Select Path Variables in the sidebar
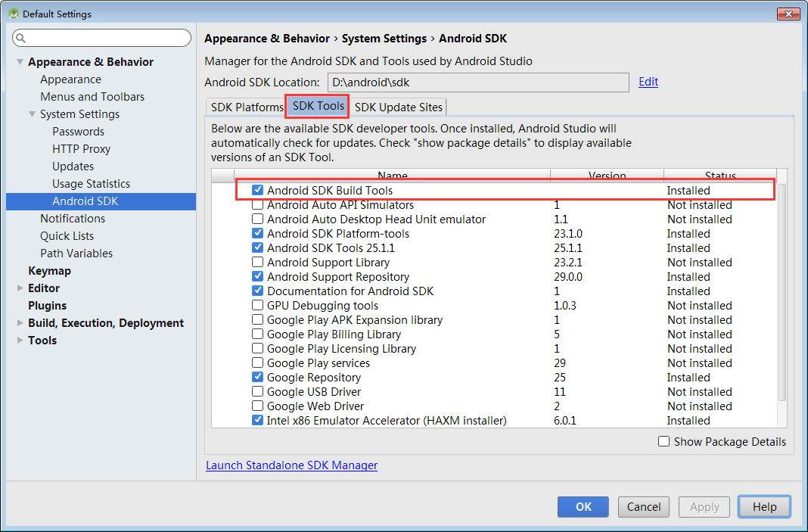The width and height of the screenshot is (808, 532). pyautogui.click(x=76, y=253)
